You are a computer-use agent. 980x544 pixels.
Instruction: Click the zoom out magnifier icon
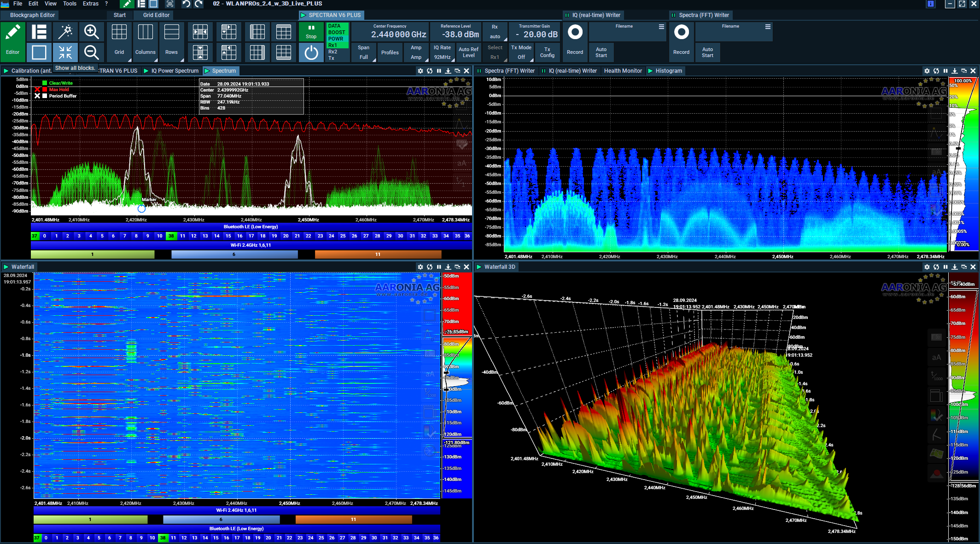tap(91, 52)
